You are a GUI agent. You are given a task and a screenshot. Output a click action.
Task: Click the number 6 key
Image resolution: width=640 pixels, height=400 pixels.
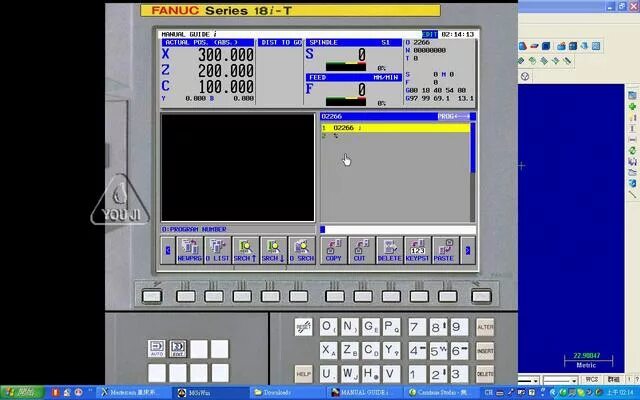[x=460, y=351]
